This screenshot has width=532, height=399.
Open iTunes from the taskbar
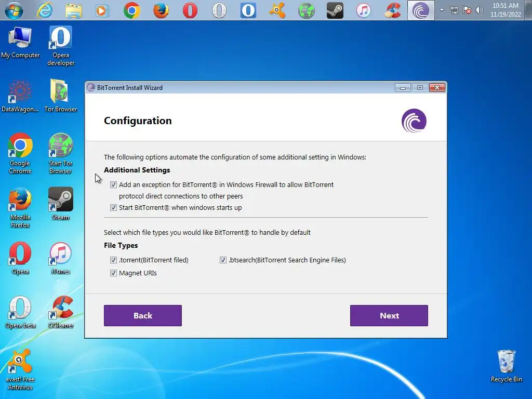[x=364, y=10]
